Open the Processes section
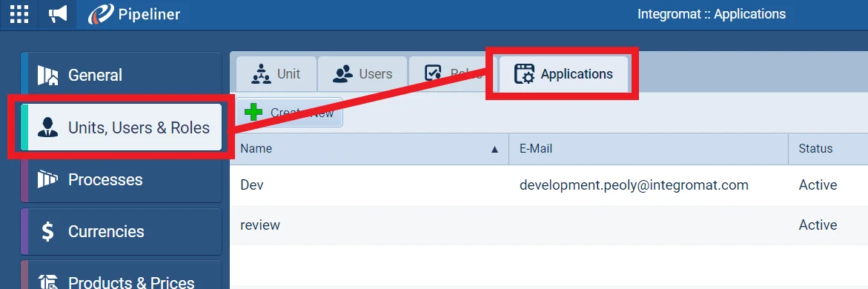 click(x=121, y=179)
